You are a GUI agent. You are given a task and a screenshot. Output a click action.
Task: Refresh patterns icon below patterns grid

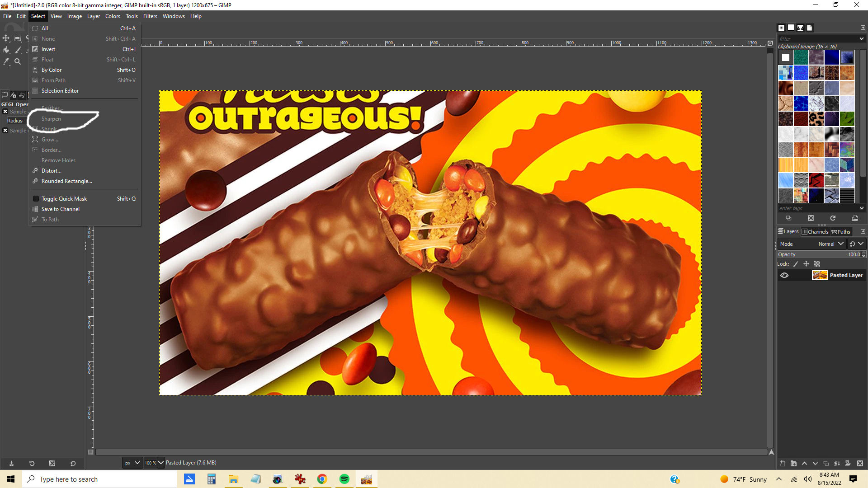tap(833, 218)
